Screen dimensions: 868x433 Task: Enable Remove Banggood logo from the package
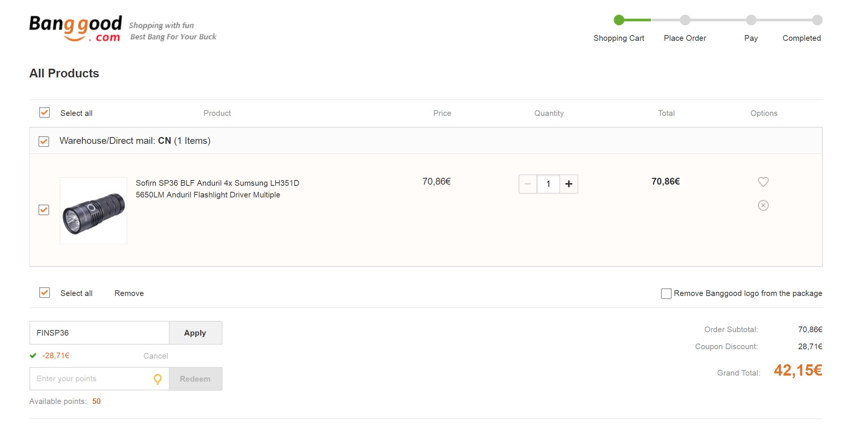pyautogui.click(x=666, y=293)
